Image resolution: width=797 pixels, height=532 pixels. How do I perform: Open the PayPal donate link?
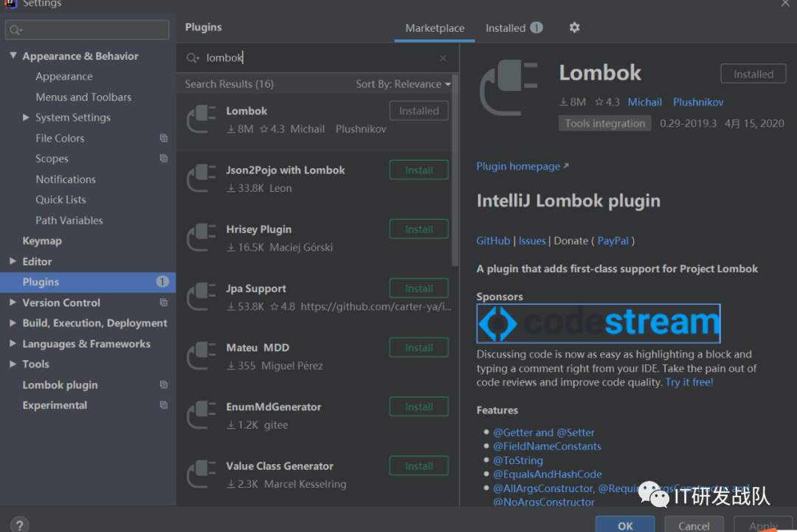(613, 241)
